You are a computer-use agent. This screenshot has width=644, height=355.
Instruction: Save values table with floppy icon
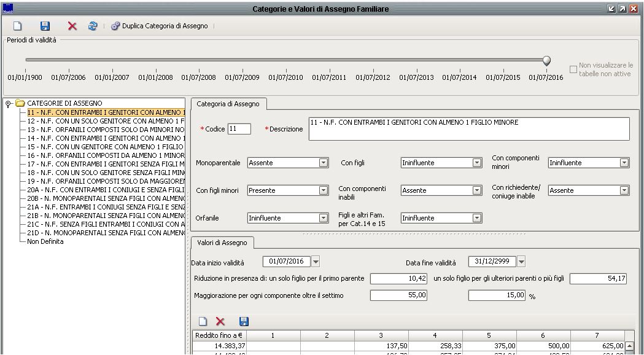click(x=244, y=321)
